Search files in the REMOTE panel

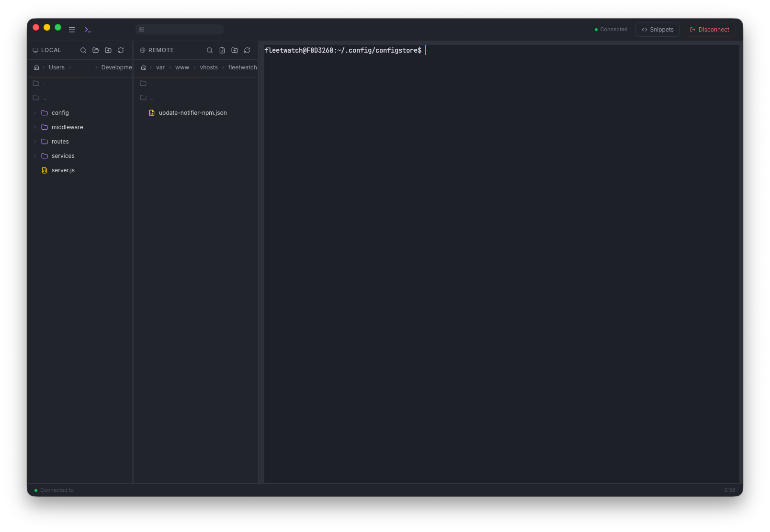pyautogui.click(x=210, y=50)
